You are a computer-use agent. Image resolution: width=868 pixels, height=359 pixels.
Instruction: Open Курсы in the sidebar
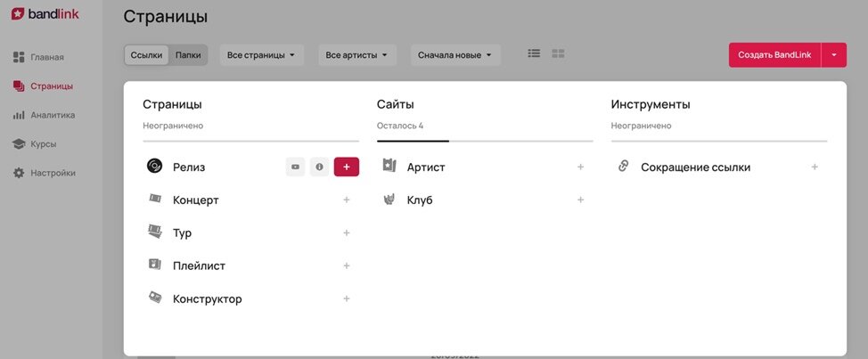pyautogui.click(x=43, y=143)
